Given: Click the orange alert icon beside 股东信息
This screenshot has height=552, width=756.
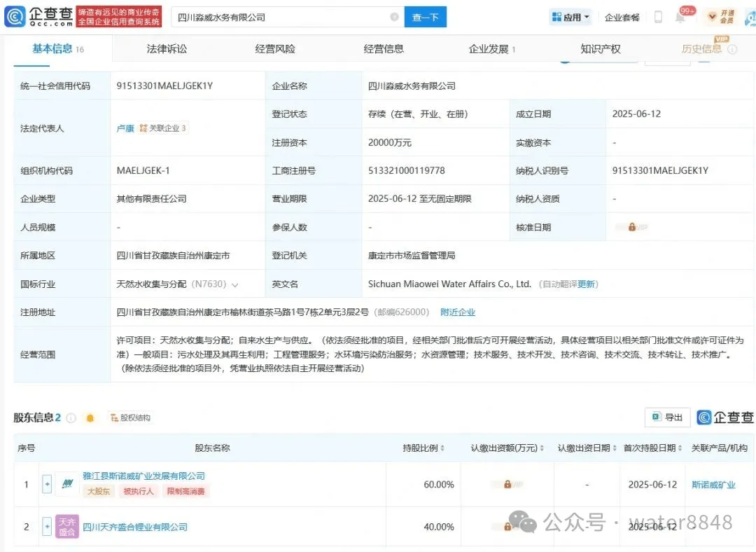Looking at the screenshot, I should (x=90, y=418).
